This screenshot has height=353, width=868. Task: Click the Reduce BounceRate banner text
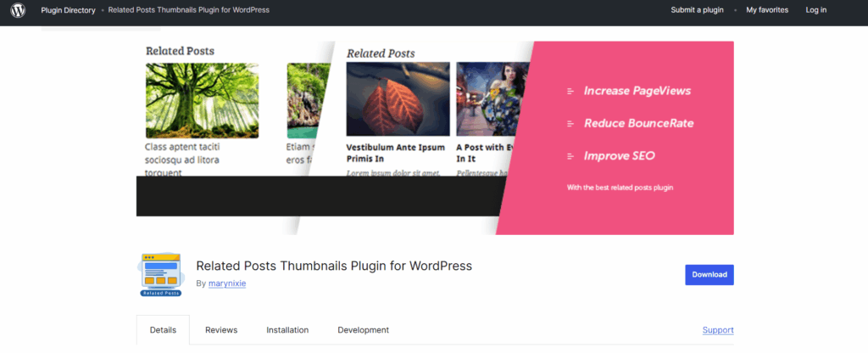coord(639,123)
